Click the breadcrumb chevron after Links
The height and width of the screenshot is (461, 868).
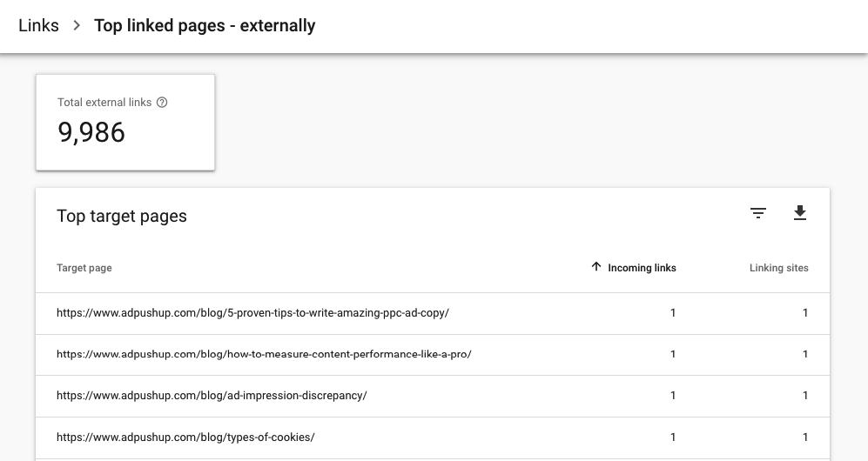[77, 26]
